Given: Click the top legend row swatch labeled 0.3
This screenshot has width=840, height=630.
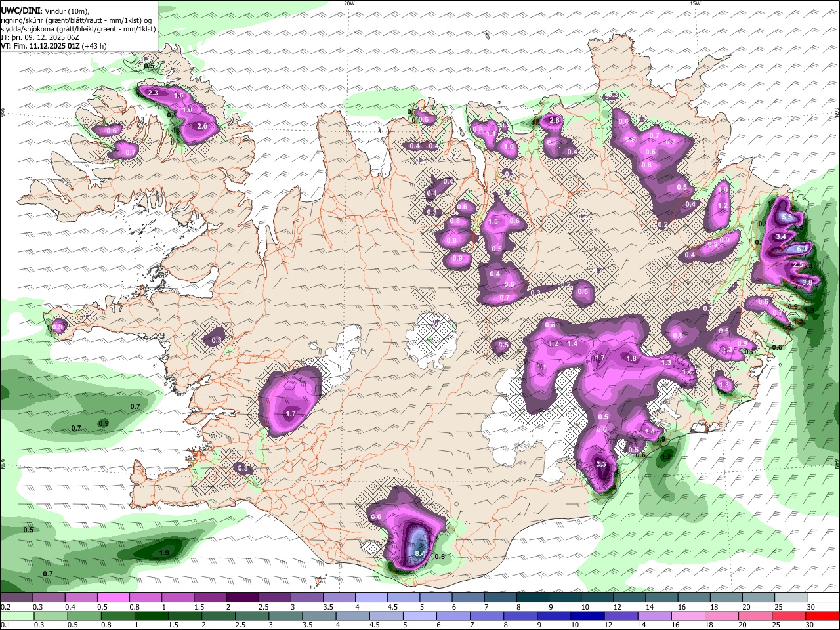Looking at the screenshot, I should coord(49,598).
